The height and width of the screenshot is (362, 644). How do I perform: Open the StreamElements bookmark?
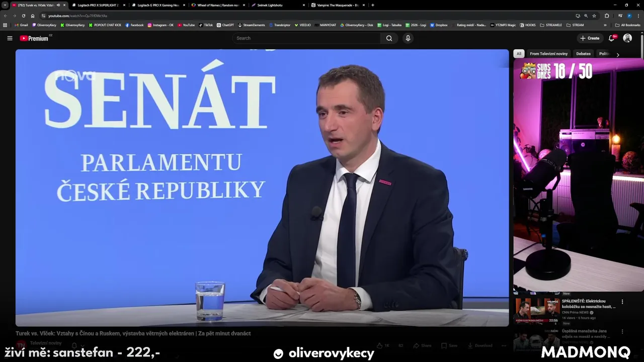pos(252,25)
